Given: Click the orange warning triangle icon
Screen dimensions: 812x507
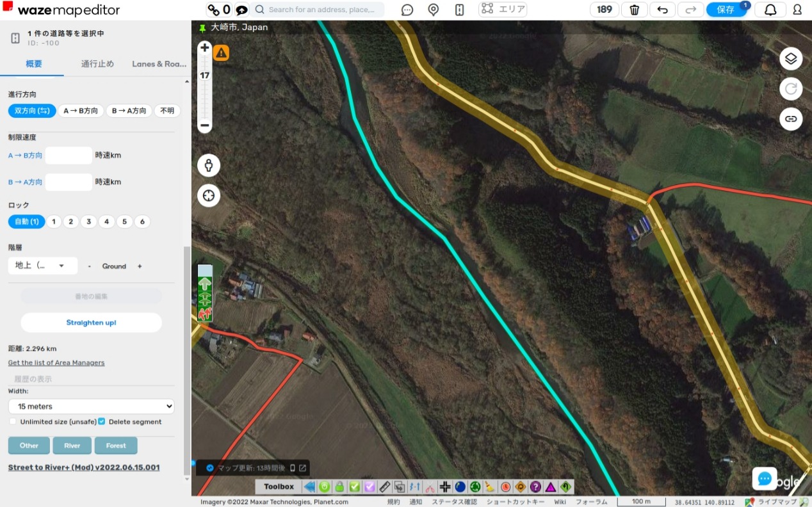Looking at the screenshot, I should 222,53.
